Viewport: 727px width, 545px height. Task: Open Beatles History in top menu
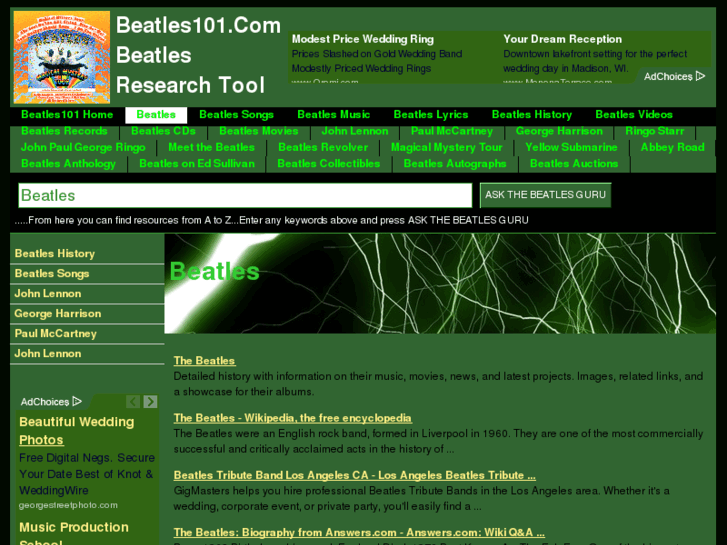tap(532, 115)
